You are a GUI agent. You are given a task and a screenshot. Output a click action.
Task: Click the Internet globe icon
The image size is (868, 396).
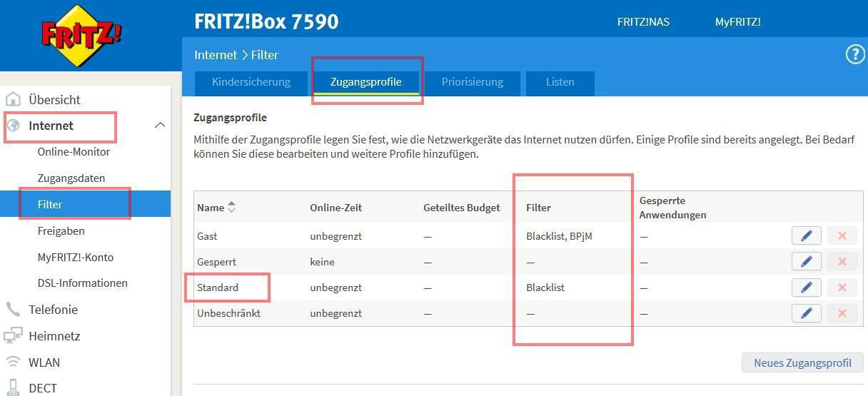point(13,126)
